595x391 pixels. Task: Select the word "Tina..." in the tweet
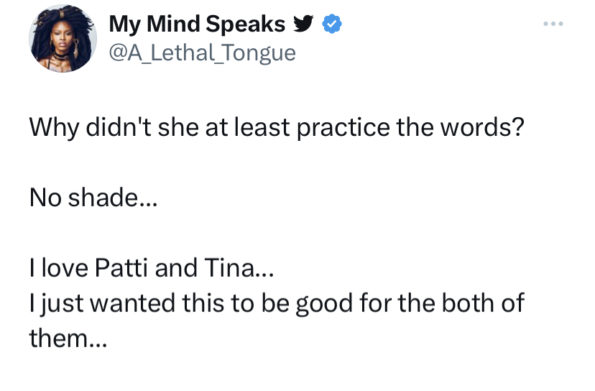point(239,268)
